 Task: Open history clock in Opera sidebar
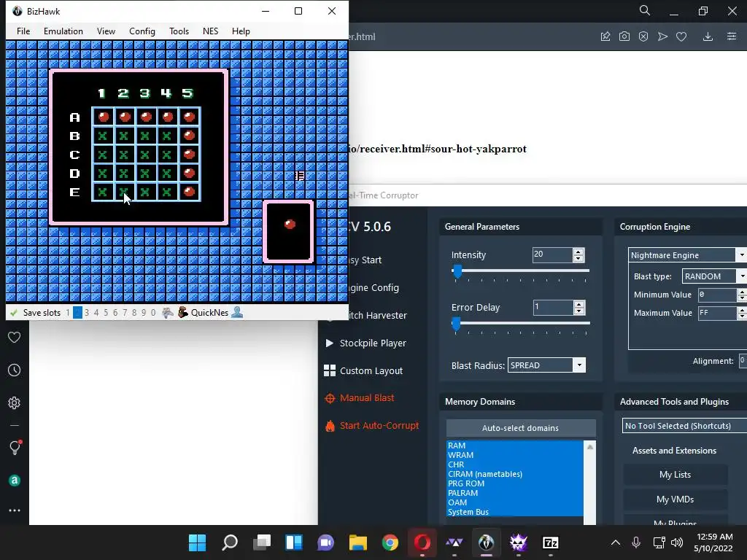click(x=15, y=370)
